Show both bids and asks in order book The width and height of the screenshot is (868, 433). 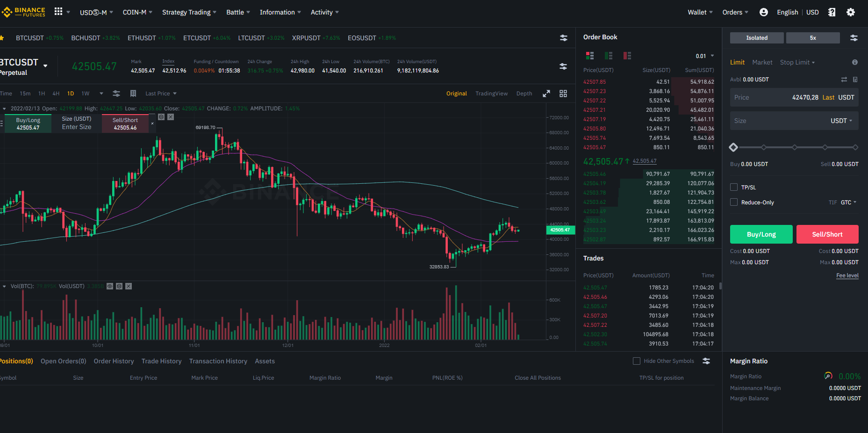coord(590,56)
